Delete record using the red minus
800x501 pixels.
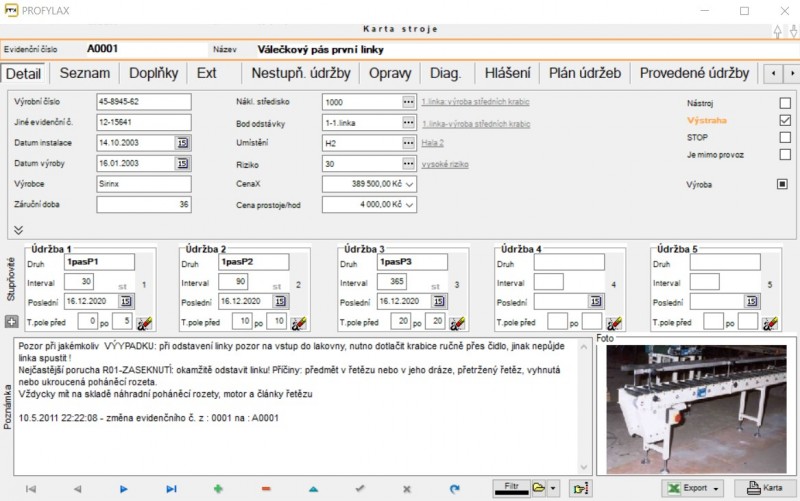(265, 488)
